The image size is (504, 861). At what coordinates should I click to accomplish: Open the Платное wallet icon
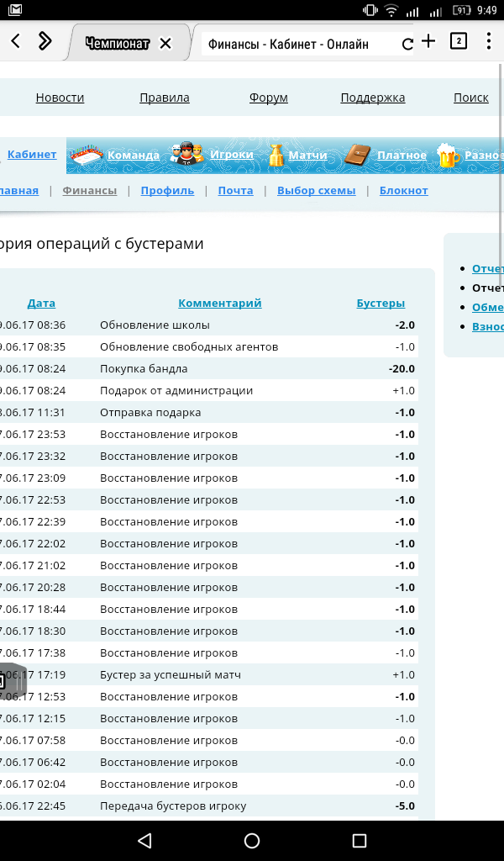(x=358, y=155)
